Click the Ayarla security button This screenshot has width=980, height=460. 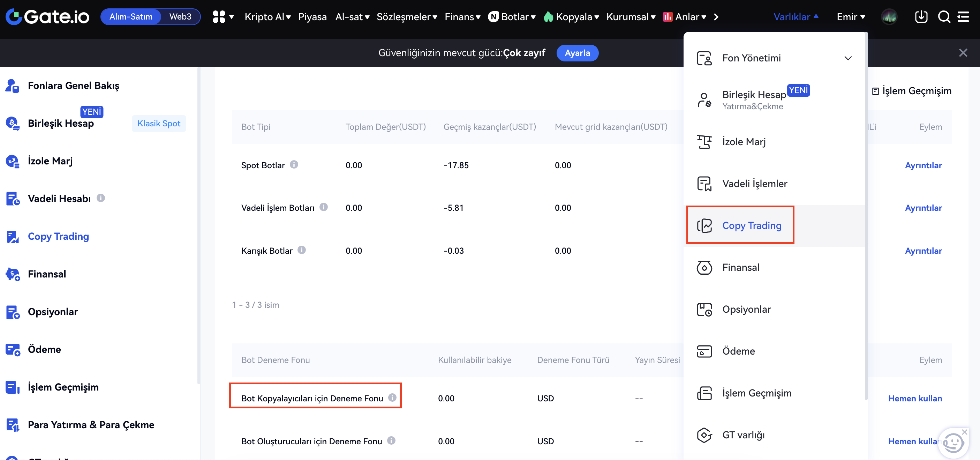click(577, 53)
